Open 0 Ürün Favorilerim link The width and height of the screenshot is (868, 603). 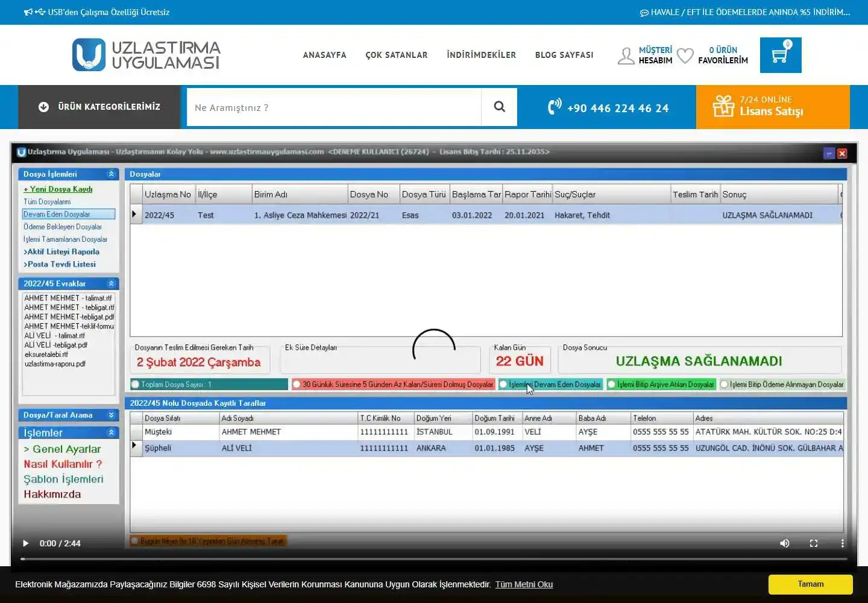coord(723,55)
